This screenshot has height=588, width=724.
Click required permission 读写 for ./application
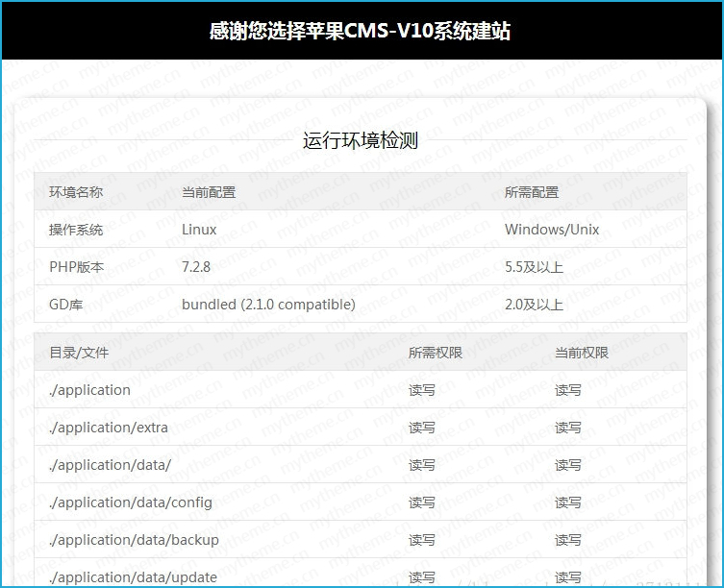pos(421,390)
